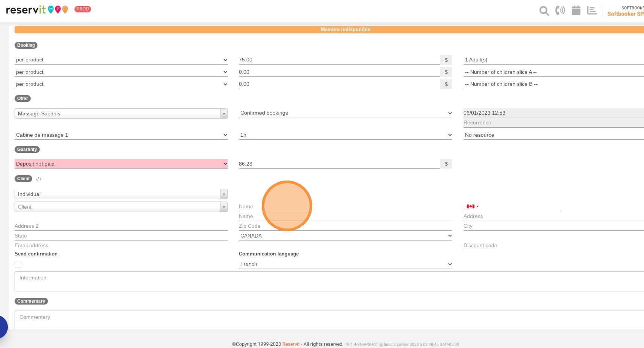
Task: Click the Commentary text area
Action: tap(329, 320)
